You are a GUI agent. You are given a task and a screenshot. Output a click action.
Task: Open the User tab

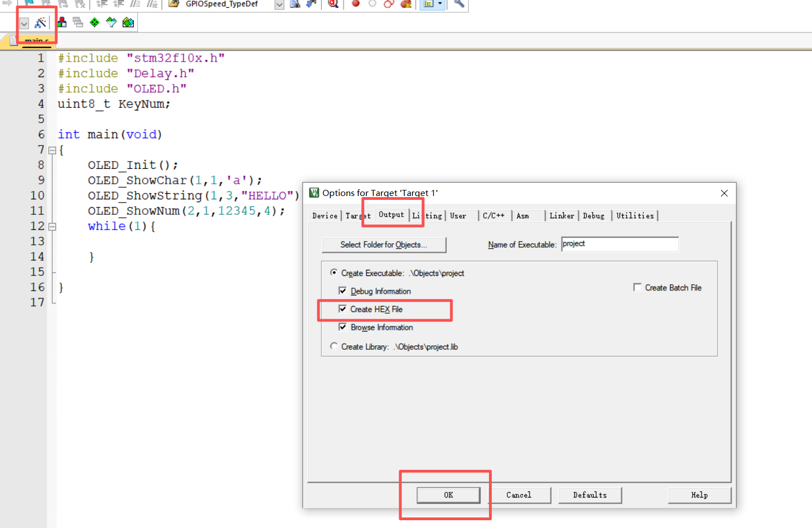(x=458, y=215)
